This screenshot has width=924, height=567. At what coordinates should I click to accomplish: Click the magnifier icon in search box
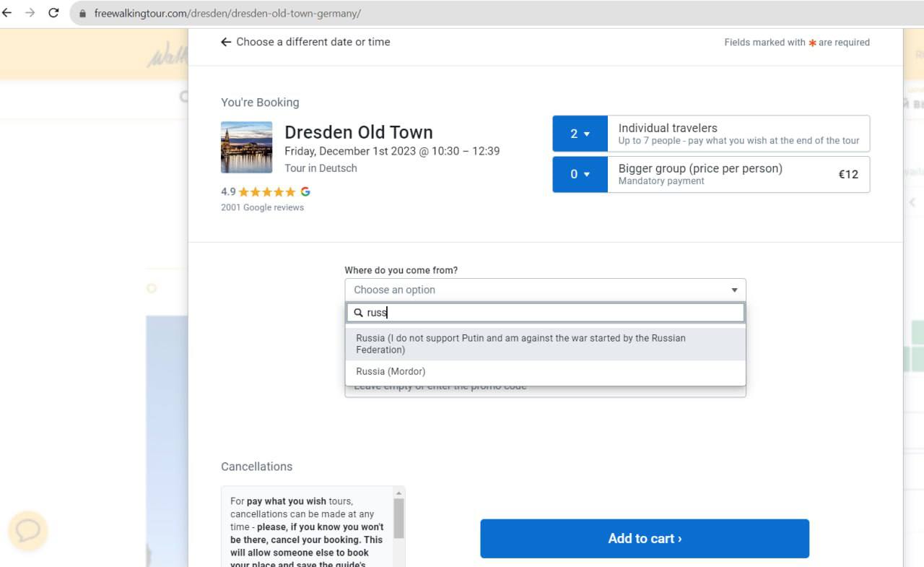click(358, 313)
